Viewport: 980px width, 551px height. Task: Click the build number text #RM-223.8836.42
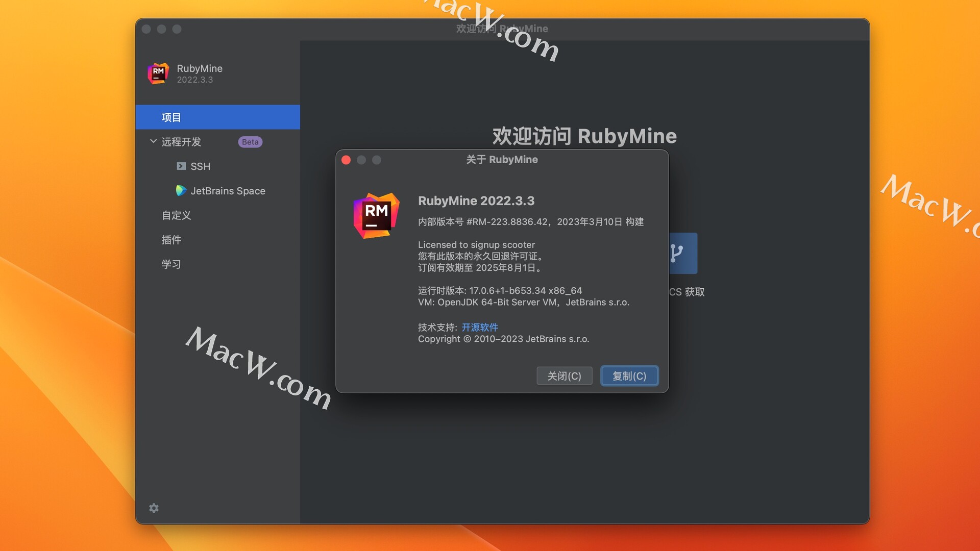click(507, 222)
